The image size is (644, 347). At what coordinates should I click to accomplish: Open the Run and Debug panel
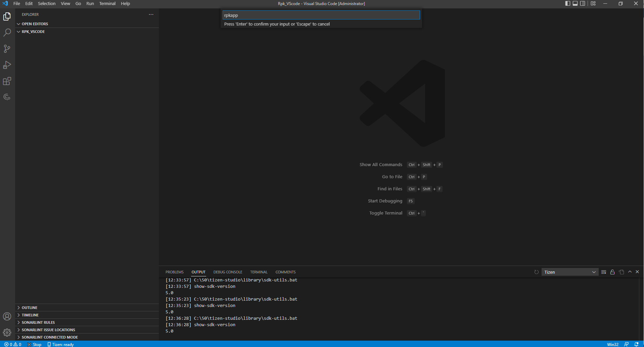[x=7, y=65]
